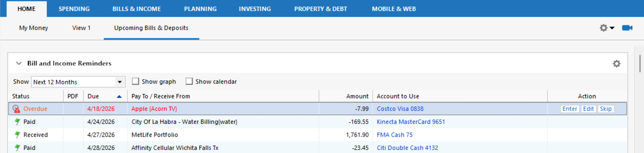
Task: Select the My Money subtab
Action: click(x=33, y=28)
